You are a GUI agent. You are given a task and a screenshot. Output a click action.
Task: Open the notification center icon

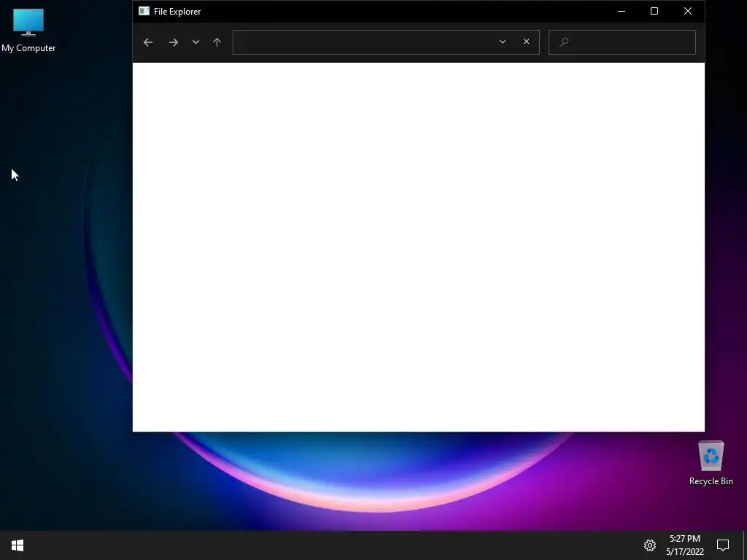coord(723,545)
